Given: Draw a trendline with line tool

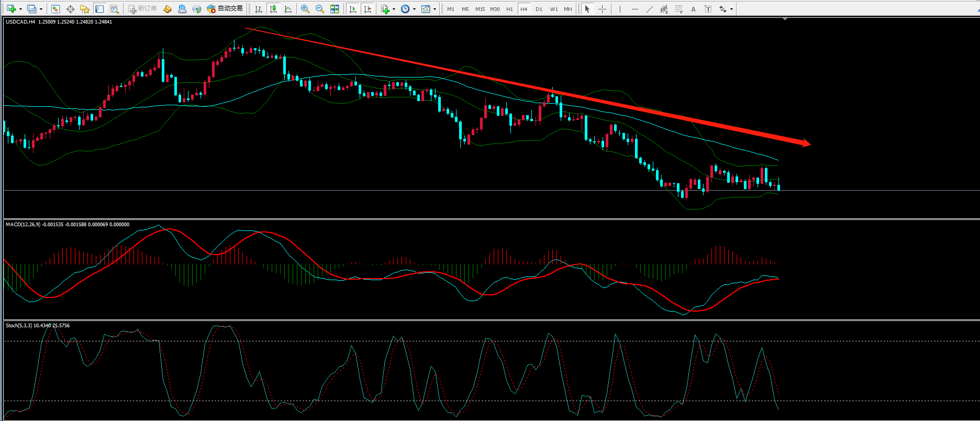Looking at the screenshot, I should pos(650,9).
